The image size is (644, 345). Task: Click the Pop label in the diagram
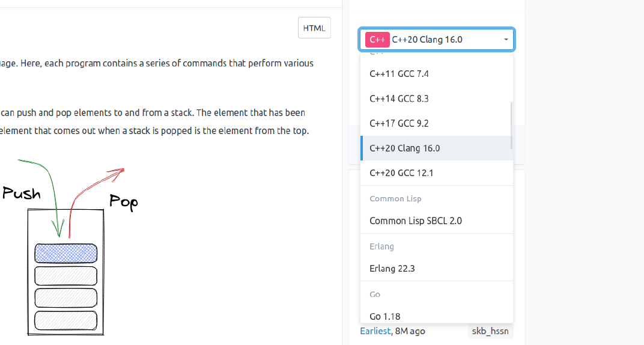coord(124,201)
